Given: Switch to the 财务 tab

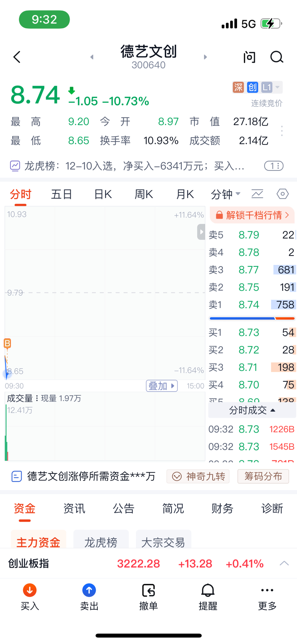Looking at the screenshot, I should 222,508.
